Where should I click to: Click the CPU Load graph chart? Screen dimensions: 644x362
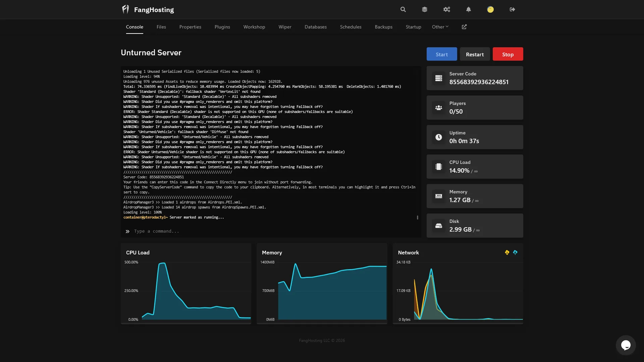tap(196, 291)
